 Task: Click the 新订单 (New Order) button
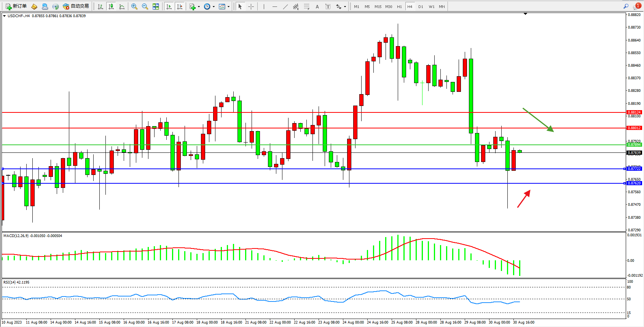tap(16, 6)
